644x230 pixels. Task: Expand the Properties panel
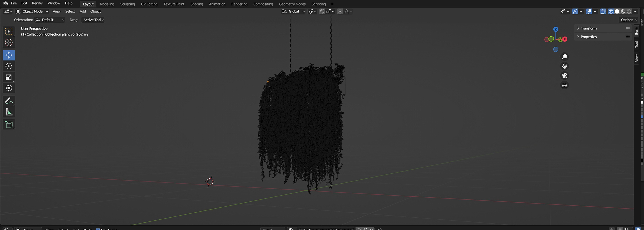(603, 37)
